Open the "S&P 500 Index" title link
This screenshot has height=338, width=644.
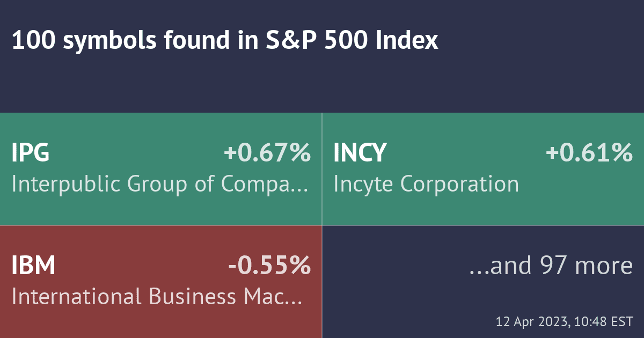click(352, 41)
